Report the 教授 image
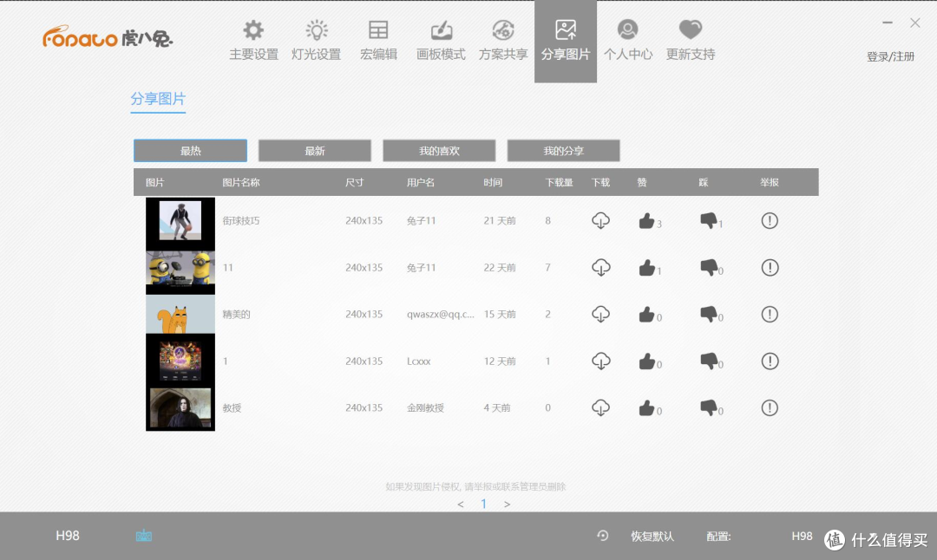The height and width of the screenshot is (560, 937). point(770,407)
